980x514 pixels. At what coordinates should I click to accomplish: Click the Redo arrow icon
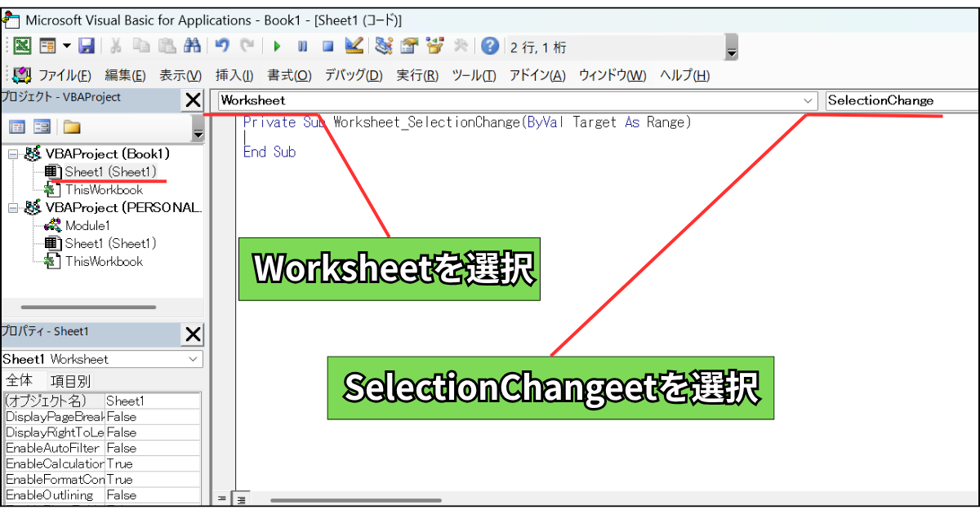pos(247,47)
